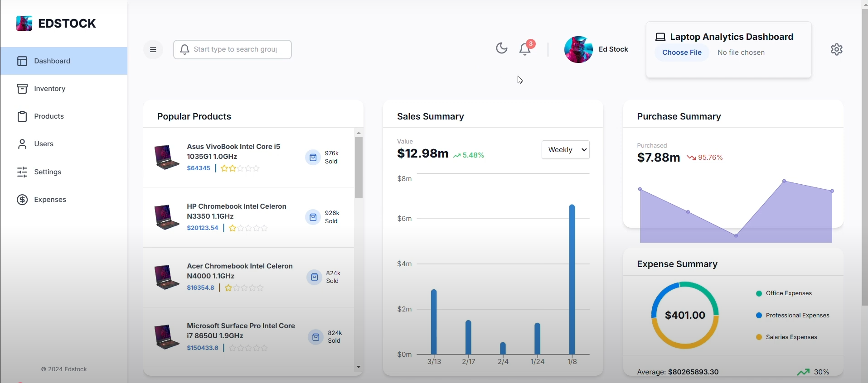Click the Users person icon
This screenshot has width=868, height=383.
pyautogui.click(x=22, y=144)
